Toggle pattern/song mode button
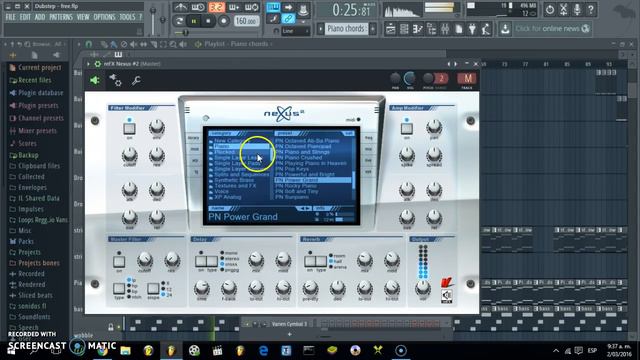Image resolution: width=640 pixels, height=360 pixels. (179, 21)
